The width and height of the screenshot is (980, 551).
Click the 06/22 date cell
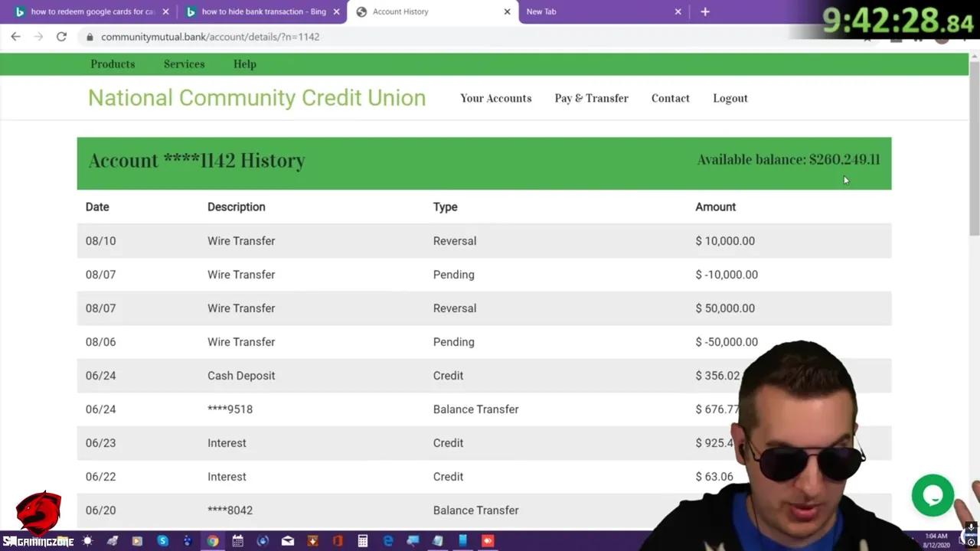pos(100,476)
